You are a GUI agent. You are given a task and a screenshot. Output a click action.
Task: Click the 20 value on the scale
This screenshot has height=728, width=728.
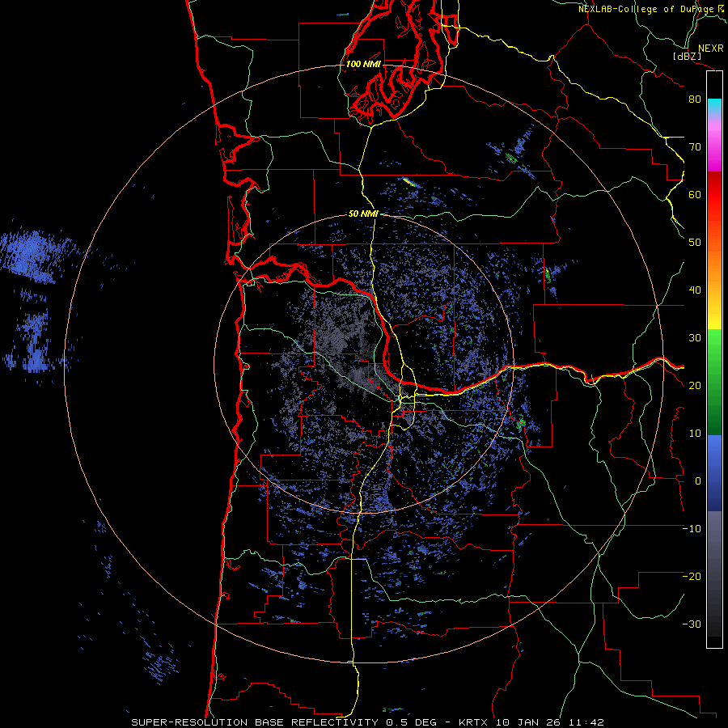tap(695, 386)
